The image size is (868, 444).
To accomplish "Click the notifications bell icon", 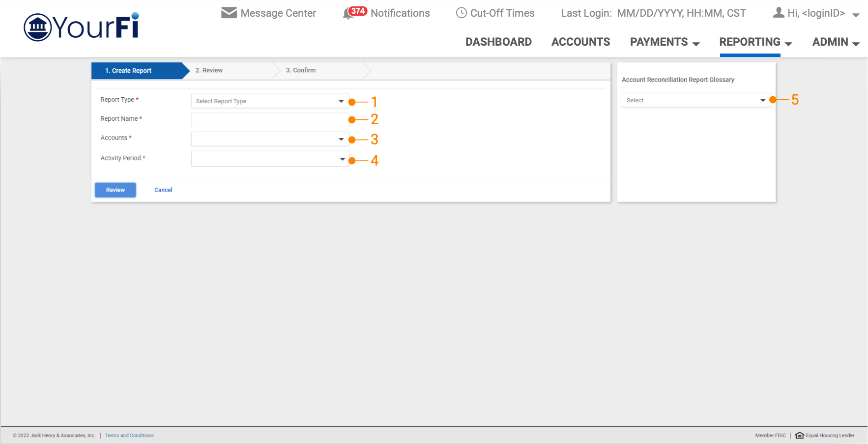I will (348, 14).
